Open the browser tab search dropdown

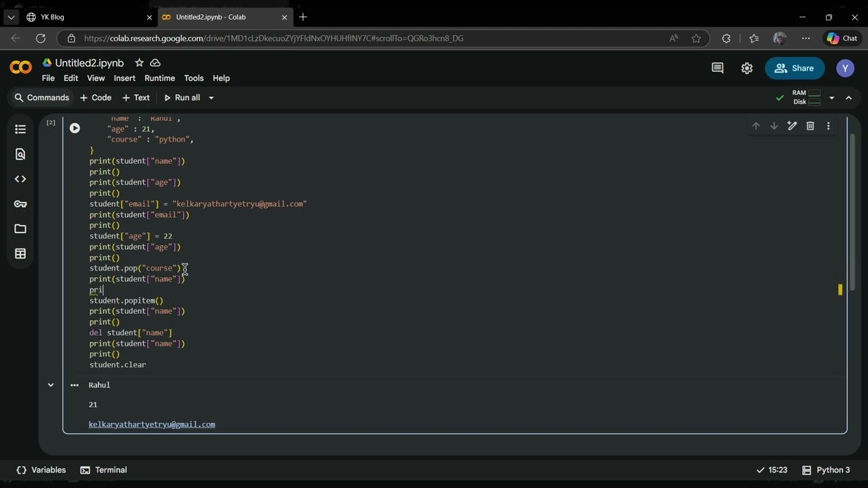[x=11, y=17]
